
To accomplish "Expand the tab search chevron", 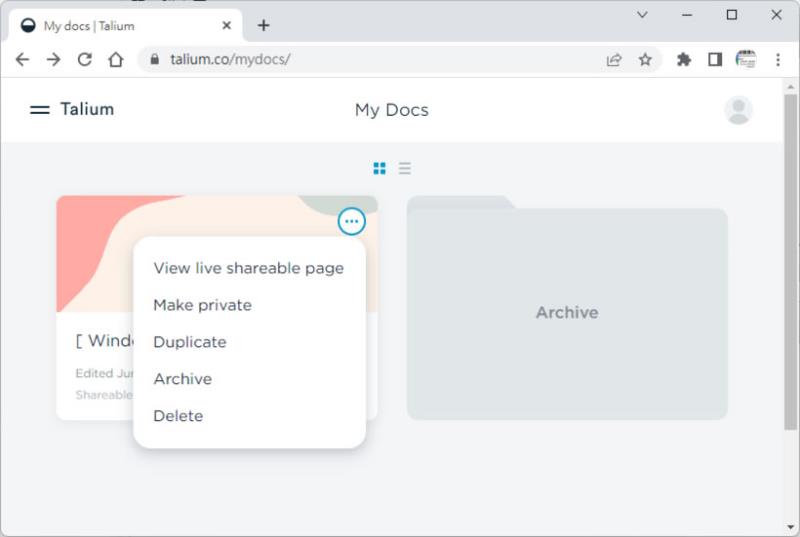I will click(642, 15).
